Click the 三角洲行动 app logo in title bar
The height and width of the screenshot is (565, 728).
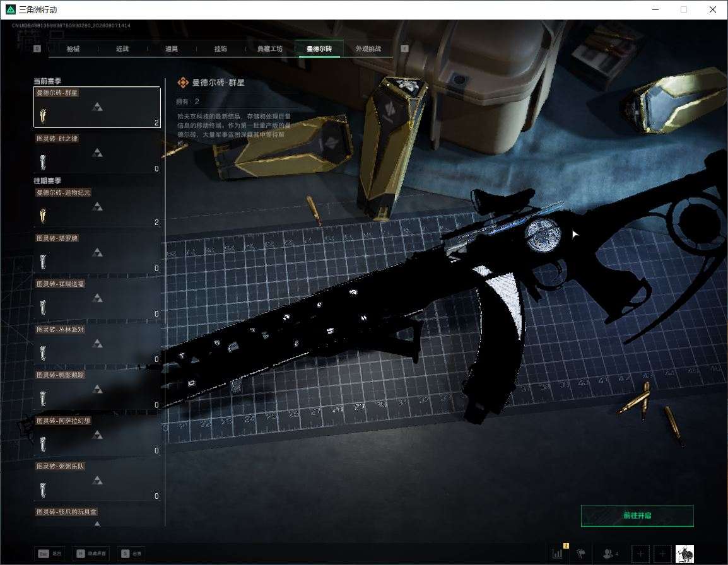click(10, 9)
